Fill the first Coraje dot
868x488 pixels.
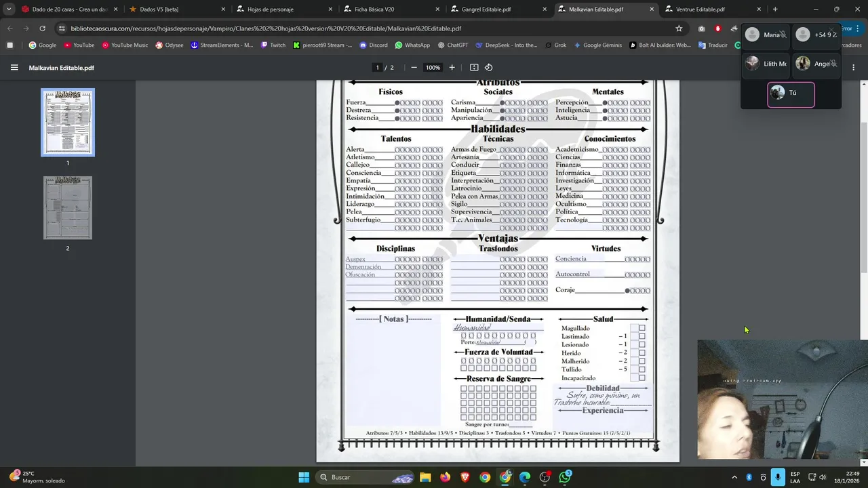628,291
